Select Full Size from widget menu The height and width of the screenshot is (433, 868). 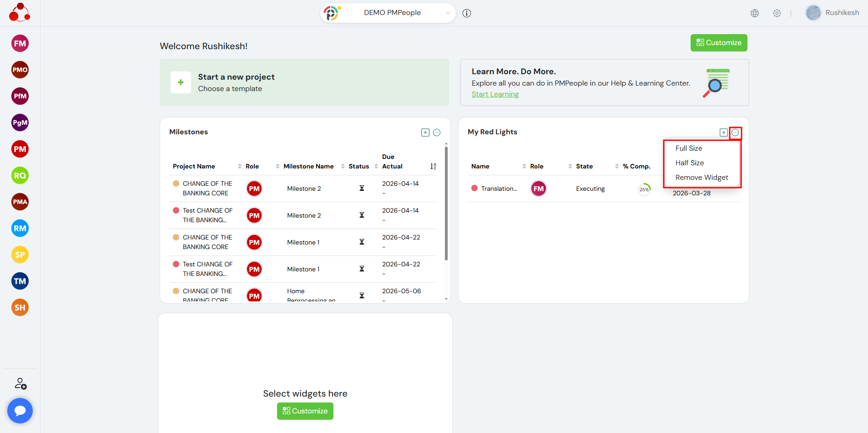[689, 148]
